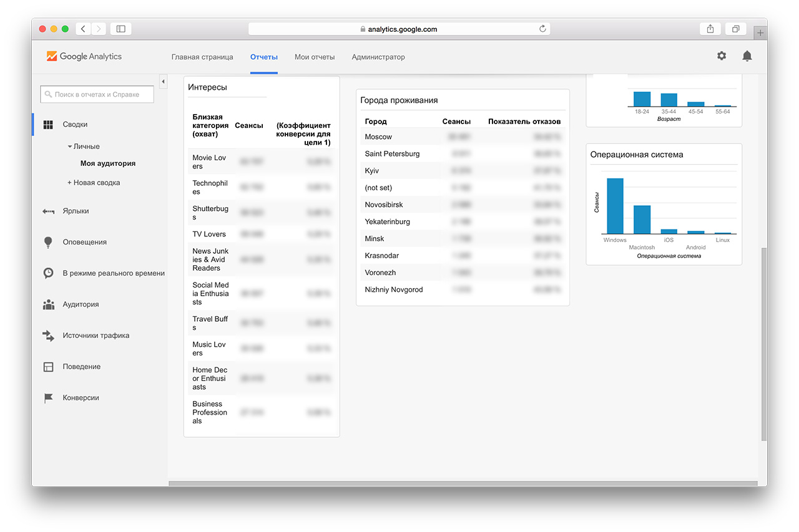Click the Источники трафика arrows icon
799x532 pixels.
click(x=48, y=336)
